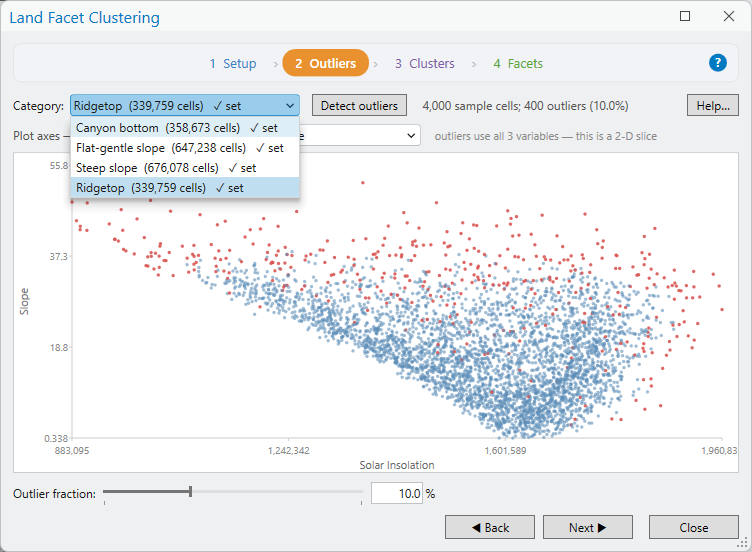This screenshot has width=752, height=552.
Task: Click the Solar Insolation axis label
Action: click(x=397, y=465)
